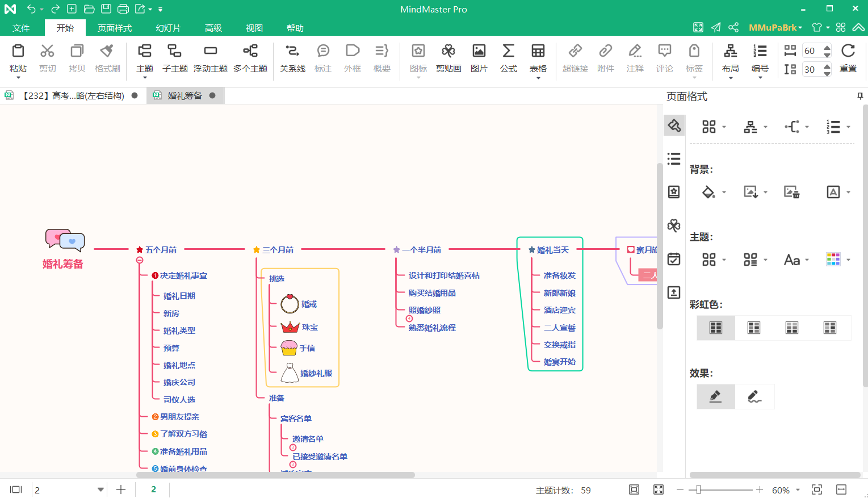Click the zoom in plus button

(760, 489)
